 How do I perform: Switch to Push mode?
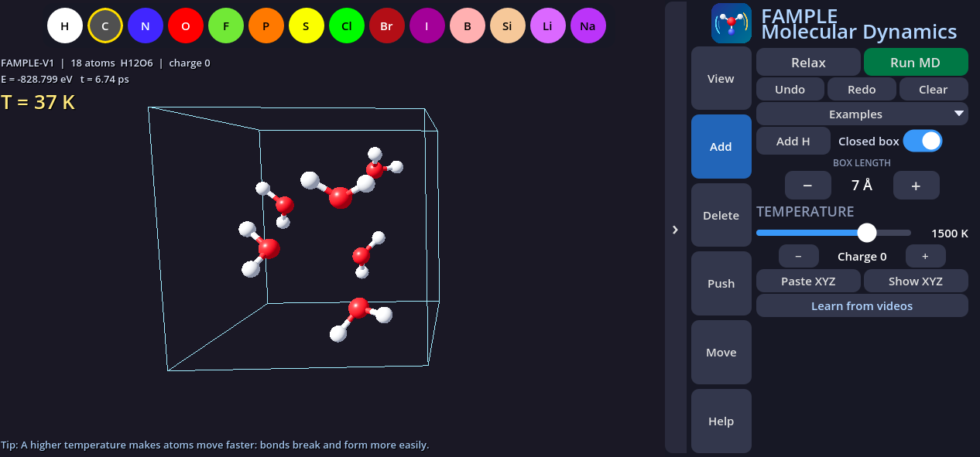721,283
